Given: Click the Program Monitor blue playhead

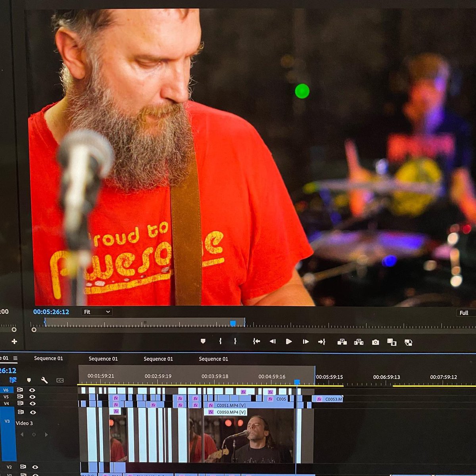Looking at the screenshot, I should tap(233, 323).
